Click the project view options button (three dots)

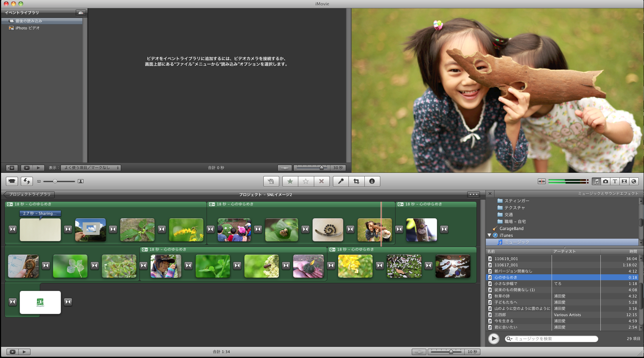pos(473,194)
